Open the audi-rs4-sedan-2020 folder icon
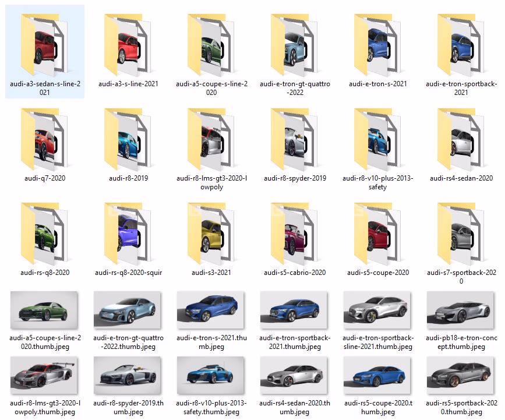This screenshot has width=505, height=420. click(461, 139)
